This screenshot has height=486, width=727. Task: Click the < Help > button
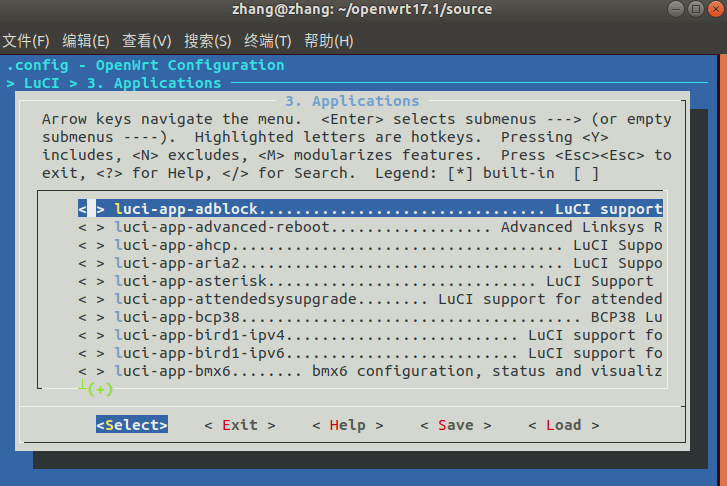pos(347,425)
